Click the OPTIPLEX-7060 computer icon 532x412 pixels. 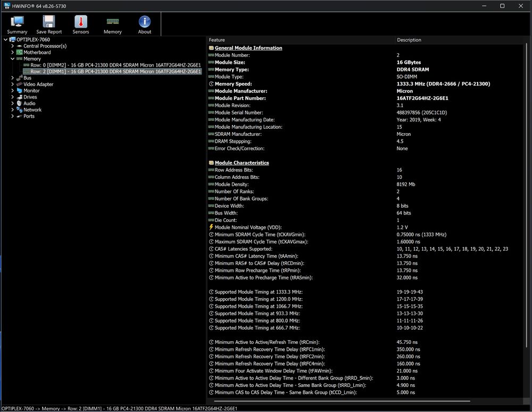point(13,40)
